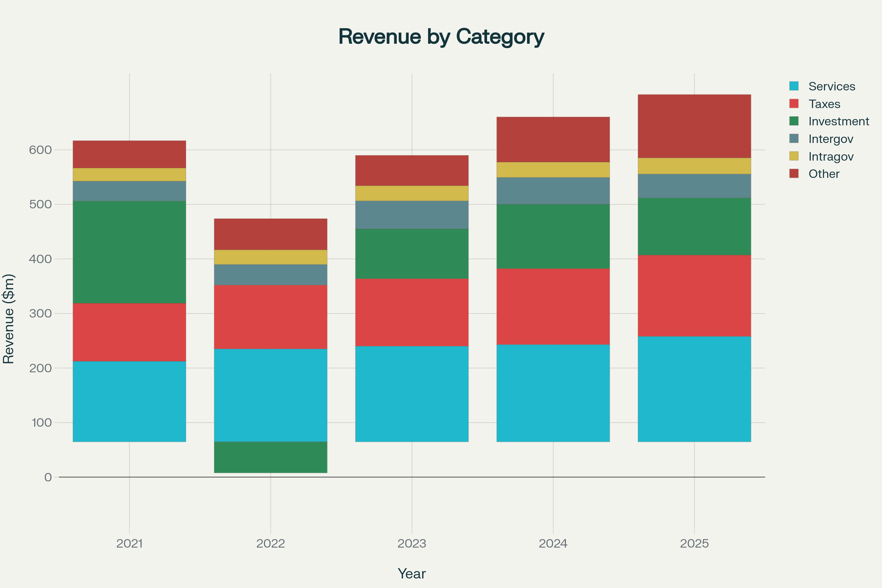Hide the Other series via legend text
This screenshot has width=882, height=588.
[824, 174]
